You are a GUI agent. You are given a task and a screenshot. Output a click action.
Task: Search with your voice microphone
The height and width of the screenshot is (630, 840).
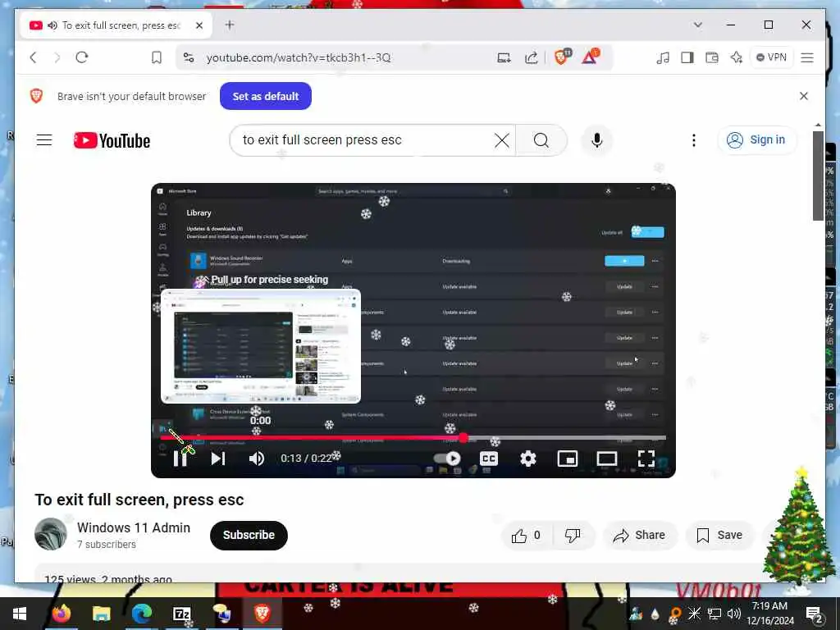(597, 140)
